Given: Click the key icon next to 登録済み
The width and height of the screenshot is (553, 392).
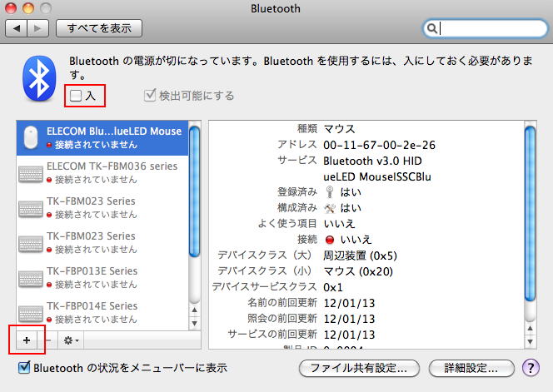Looking at the screenshot, I should pyautogui.click(x=330, y=192).
